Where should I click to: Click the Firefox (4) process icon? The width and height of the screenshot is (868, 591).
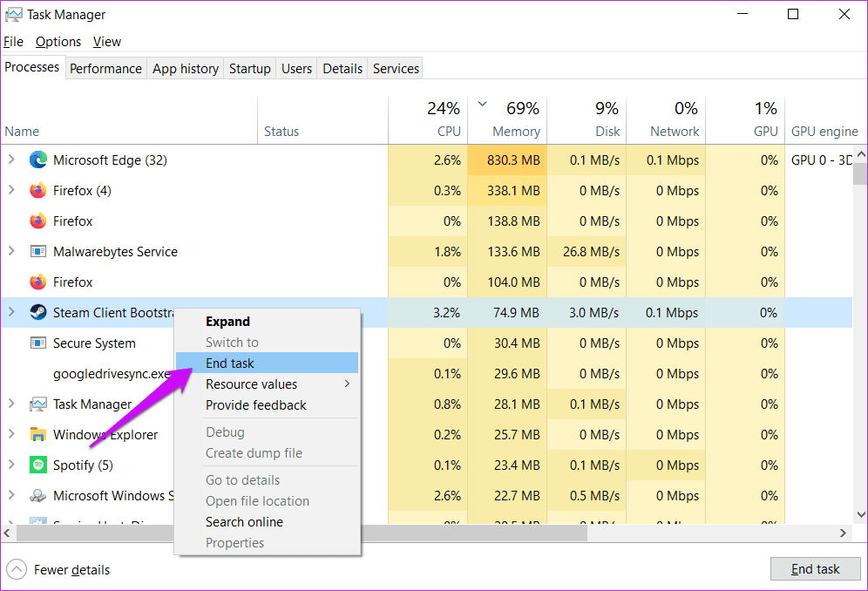pos(38,191)
